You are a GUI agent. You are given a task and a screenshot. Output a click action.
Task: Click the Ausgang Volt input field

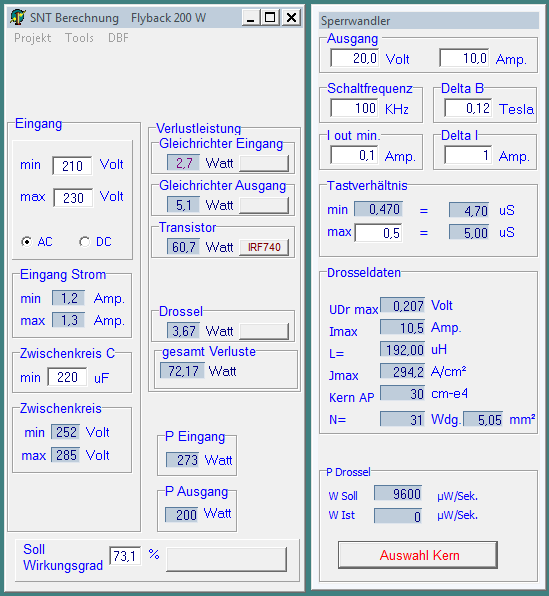pos(355,58)
